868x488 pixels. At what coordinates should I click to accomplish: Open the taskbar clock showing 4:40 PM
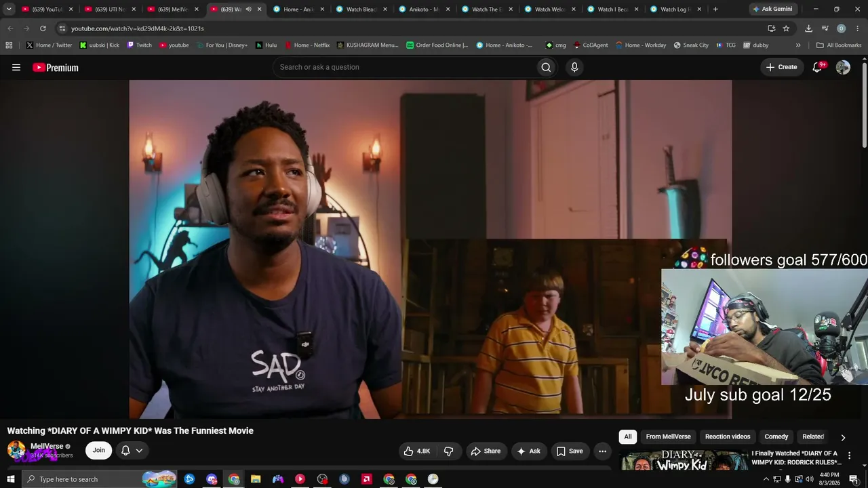point(829,479)
